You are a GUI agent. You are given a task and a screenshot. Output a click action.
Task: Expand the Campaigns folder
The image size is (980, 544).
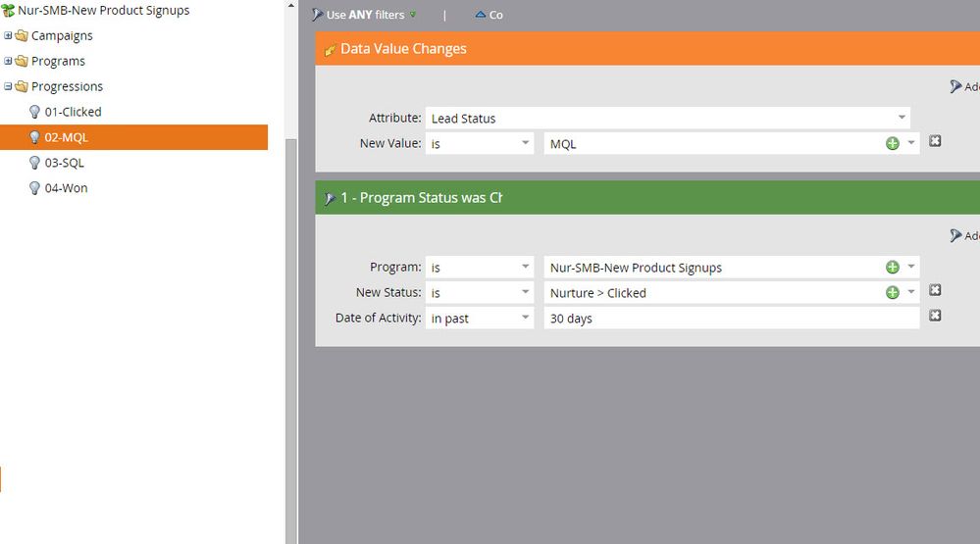[x=9, y=35]
